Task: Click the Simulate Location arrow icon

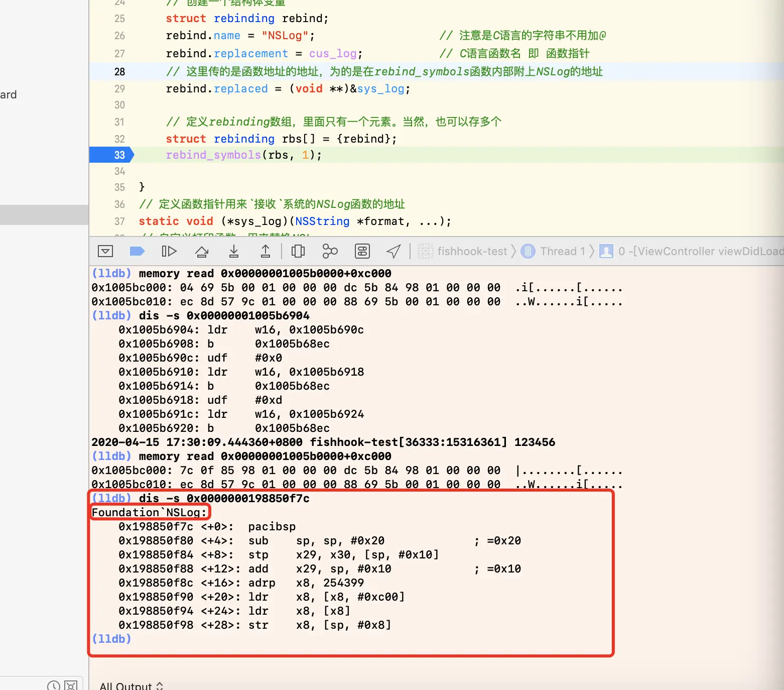Action: click(394, 251)
